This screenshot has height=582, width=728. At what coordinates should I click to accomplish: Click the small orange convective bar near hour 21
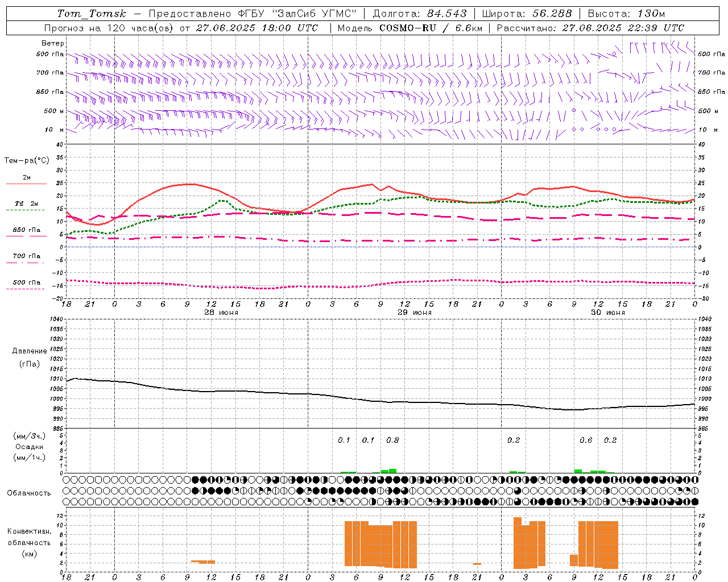pyautogui.click(x=477, y=564)
